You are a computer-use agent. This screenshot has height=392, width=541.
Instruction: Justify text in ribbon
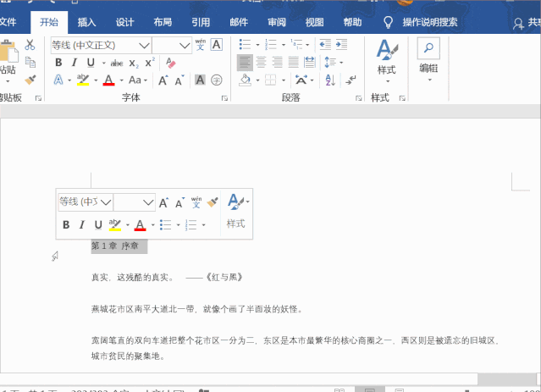[x=294, y=63]
